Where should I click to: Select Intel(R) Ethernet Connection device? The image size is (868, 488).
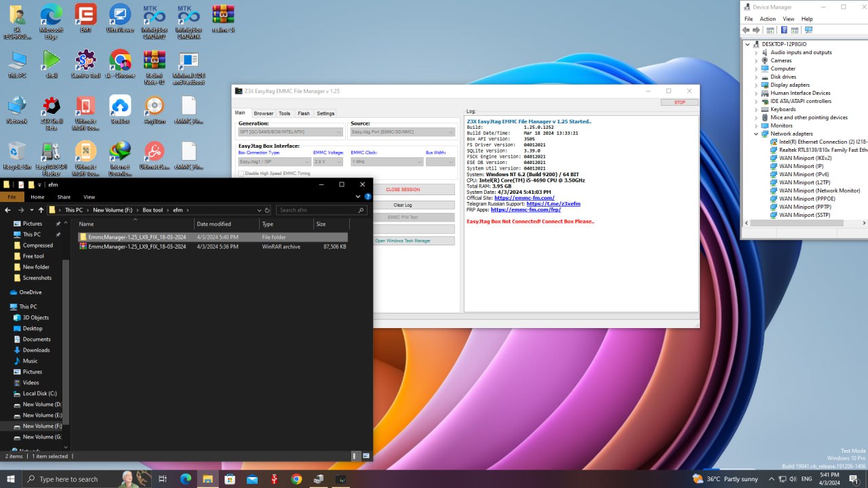click(x=823, y=142)
